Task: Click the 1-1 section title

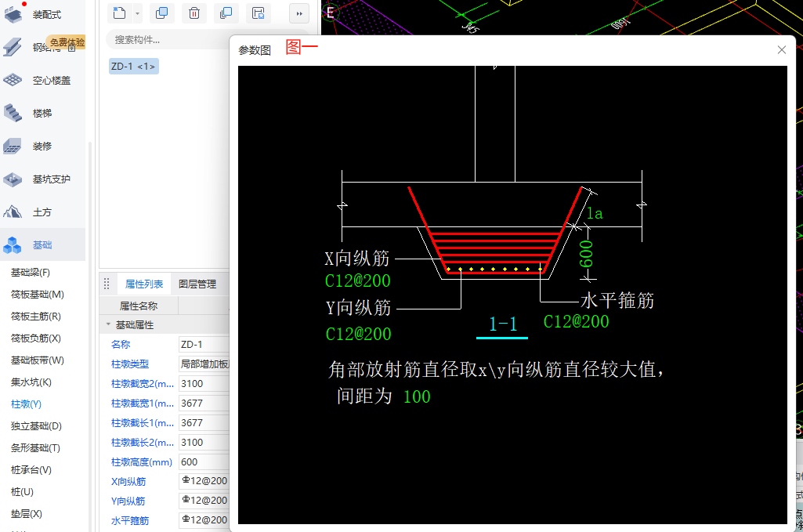Action: point(503,324)
